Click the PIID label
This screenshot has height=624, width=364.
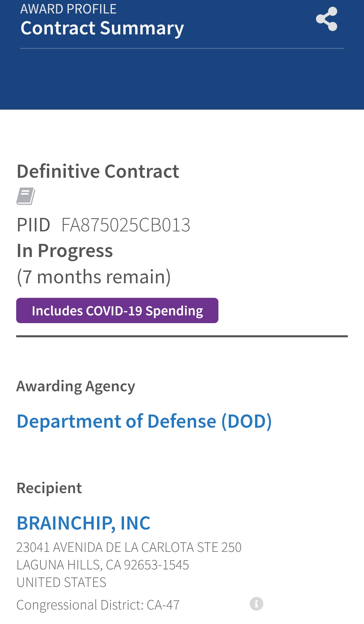(x=34, y=225)
